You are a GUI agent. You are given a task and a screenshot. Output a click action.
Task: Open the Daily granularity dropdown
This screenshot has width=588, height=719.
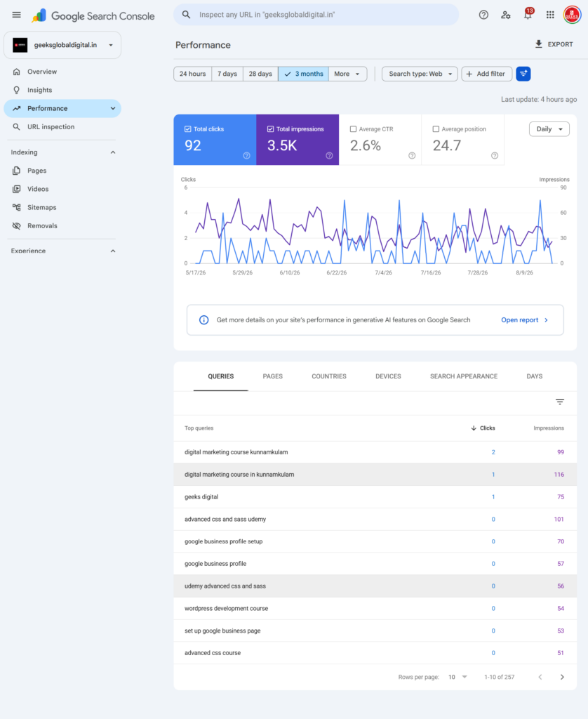(549, 129)
